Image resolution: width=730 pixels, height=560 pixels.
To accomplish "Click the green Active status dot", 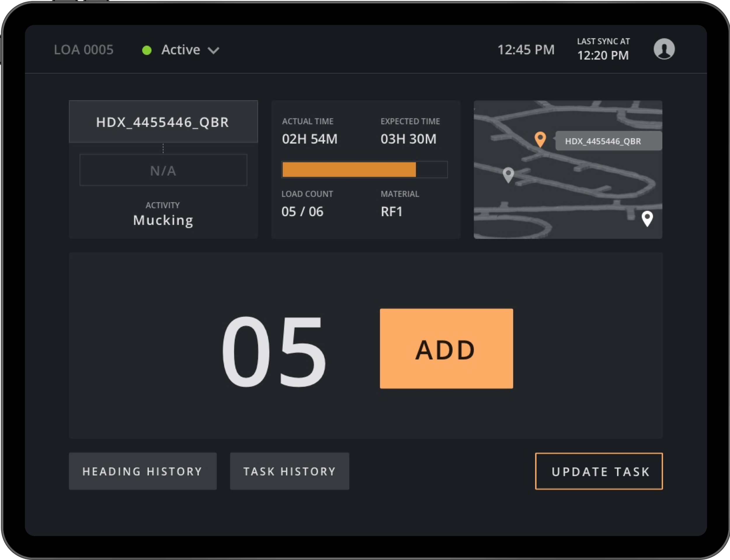I will pyautogui.click(x=147, y=50).
